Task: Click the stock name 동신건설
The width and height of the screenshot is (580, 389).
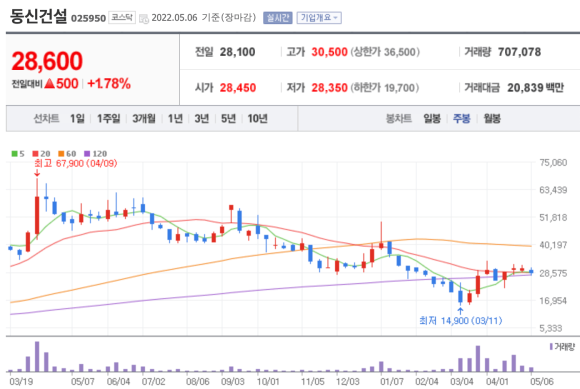Action: pyautogui.click(x=38, y=17)
